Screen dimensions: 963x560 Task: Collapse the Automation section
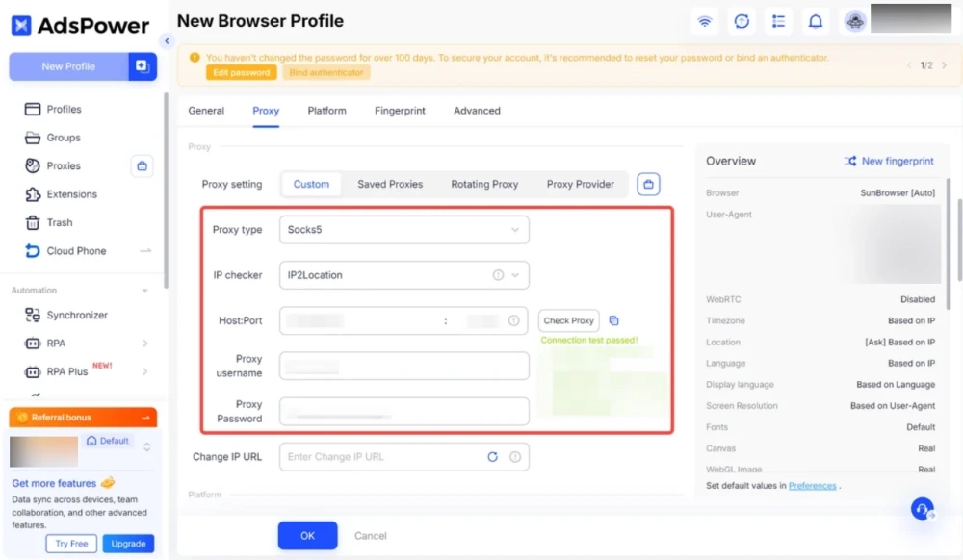coord(145,291)
